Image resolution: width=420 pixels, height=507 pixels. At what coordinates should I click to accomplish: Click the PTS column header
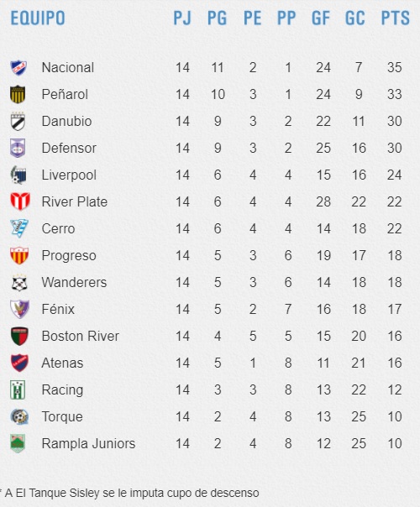(x=396, y=18)
